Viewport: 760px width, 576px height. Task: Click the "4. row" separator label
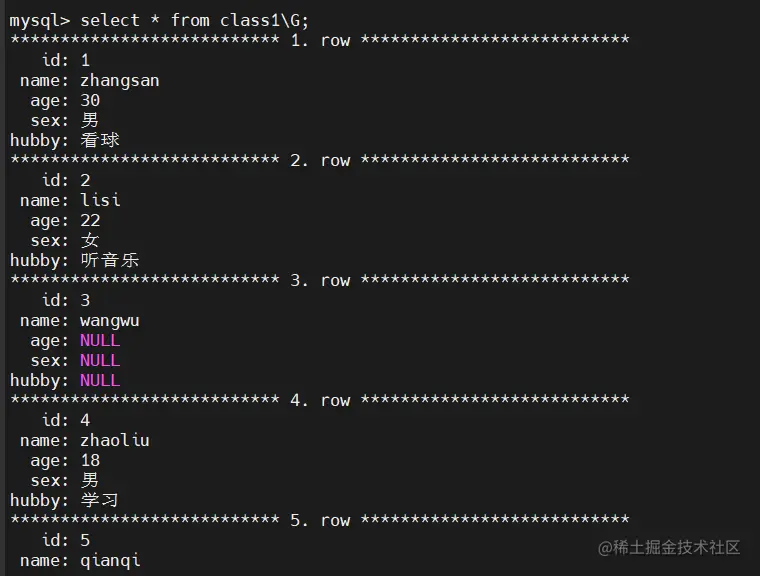click(320, 400)
